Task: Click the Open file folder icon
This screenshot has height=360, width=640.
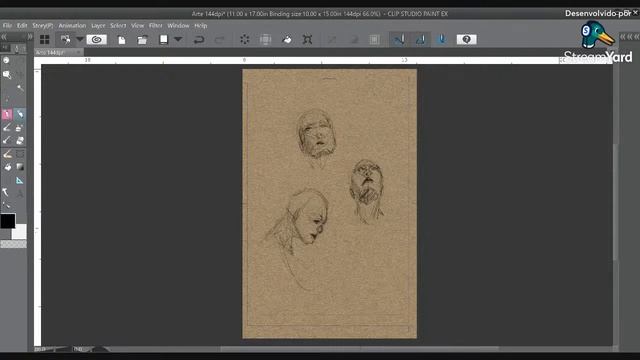Action: point(142,39)
